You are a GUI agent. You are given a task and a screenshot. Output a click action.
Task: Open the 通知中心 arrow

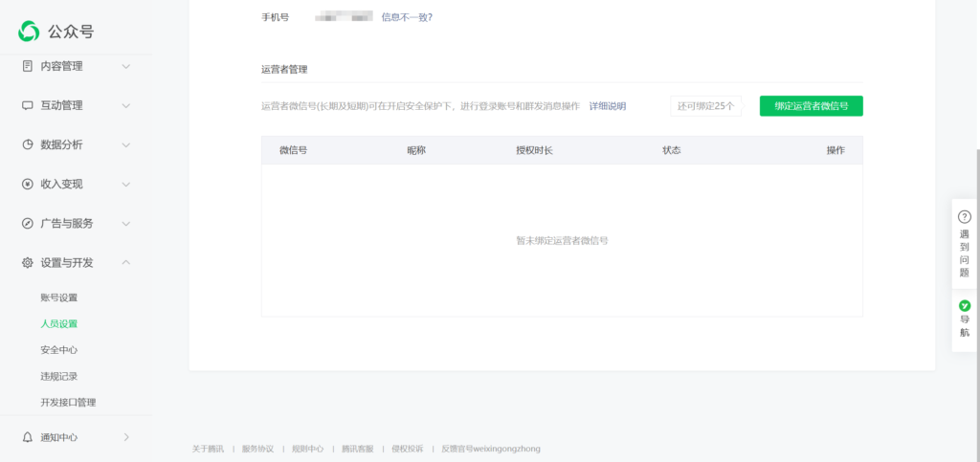click(126, 437)
